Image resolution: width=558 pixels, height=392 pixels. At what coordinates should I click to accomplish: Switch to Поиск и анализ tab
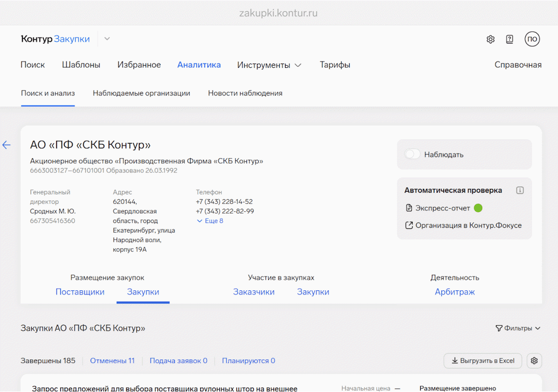click(48, 93)
